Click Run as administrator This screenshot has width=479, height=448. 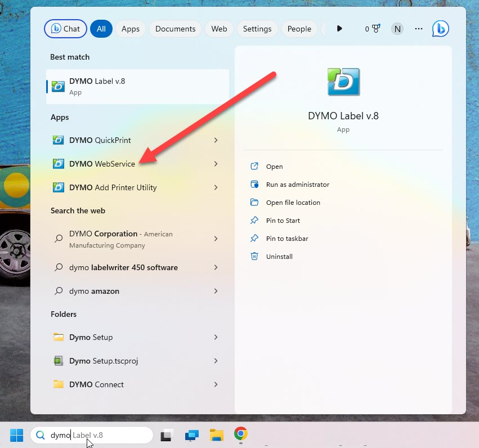point(297,185)
